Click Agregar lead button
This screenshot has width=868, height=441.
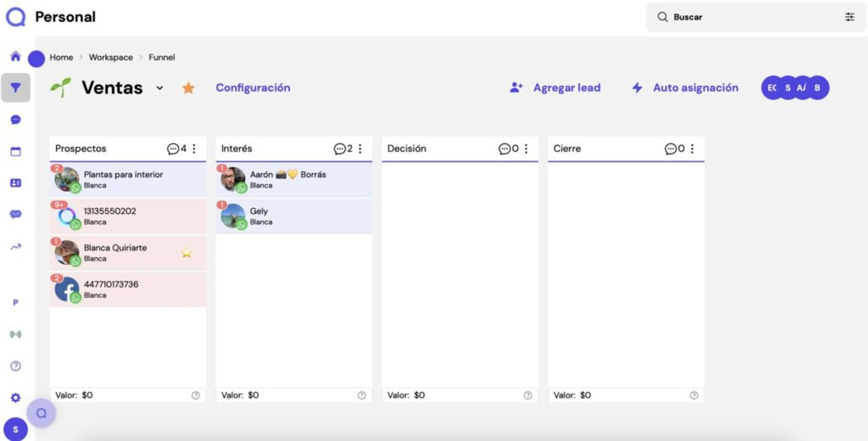pos(555,88)
